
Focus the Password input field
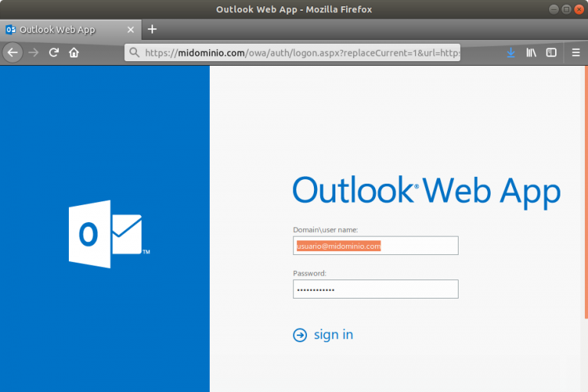tap(375, 289)
